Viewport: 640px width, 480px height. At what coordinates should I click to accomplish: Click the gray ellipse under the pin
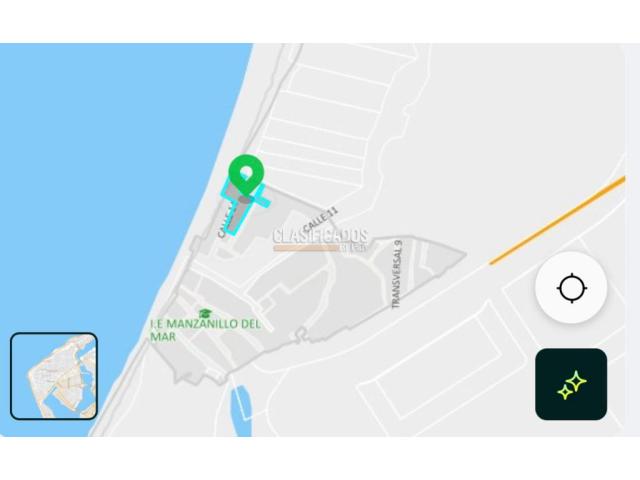click(245, 199)
